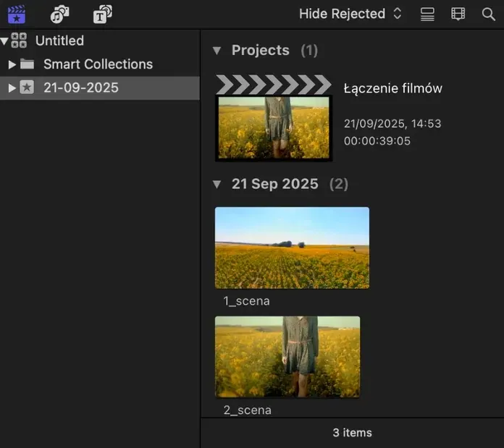Expand the Smart Collections folder
The height and width of the screenshot is (448, 504).
12,64
